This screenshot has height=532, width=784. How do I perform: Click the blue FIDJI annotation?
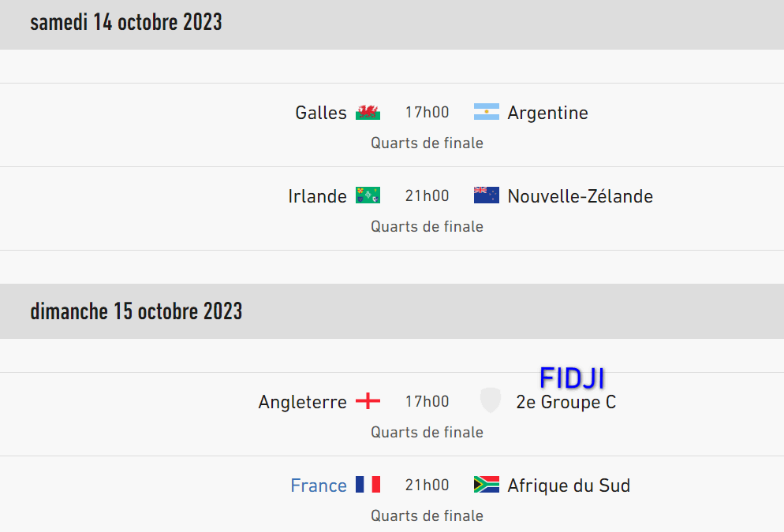point(572,378)
